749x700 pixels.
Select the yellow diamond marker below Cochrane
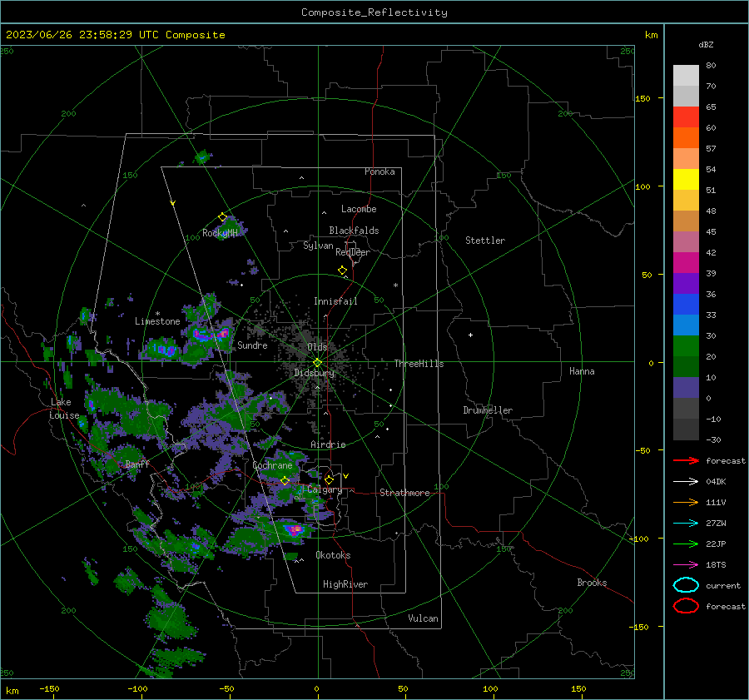[x=285, y=480]
